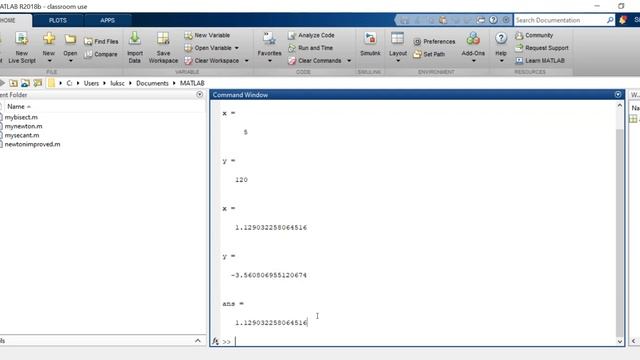Switch to APPS tab

click(107, 20)
